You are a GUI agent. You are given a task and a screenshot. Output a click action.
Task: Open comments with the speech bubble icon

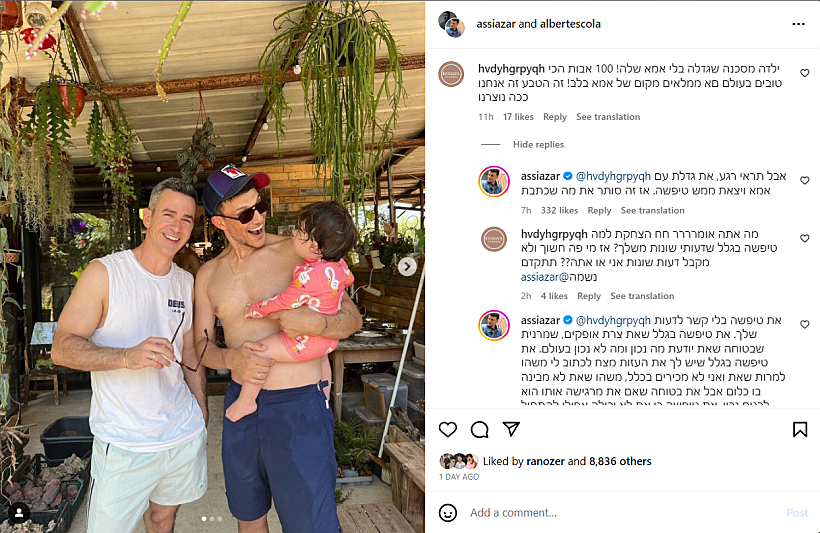[480, 429]
